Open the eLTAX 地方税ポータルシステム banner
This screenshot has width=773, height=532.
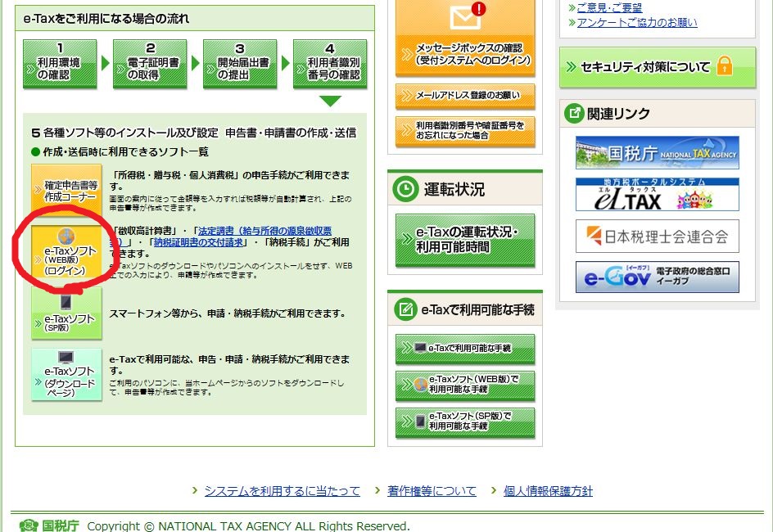point(658,194)
